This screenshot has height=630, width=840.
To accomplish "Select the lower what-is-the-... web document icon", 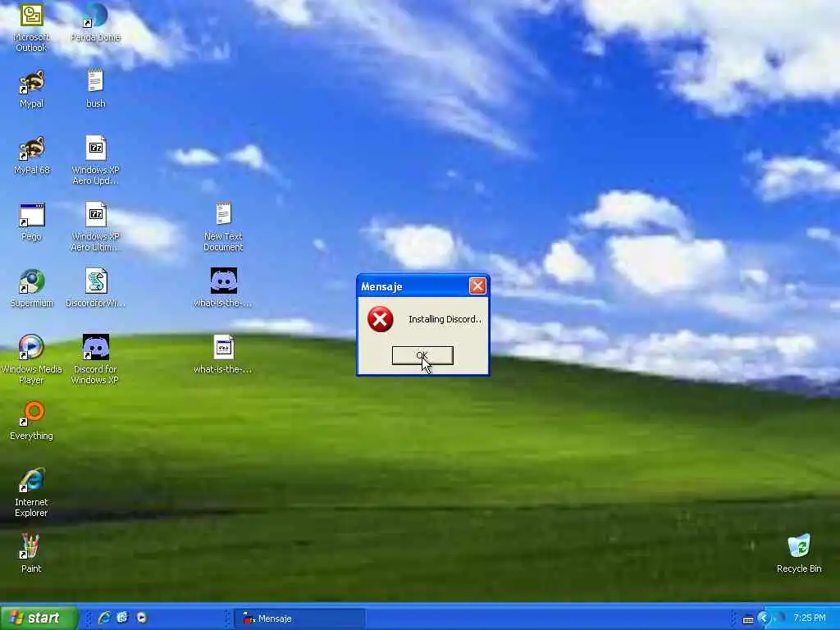I will 223,354.
